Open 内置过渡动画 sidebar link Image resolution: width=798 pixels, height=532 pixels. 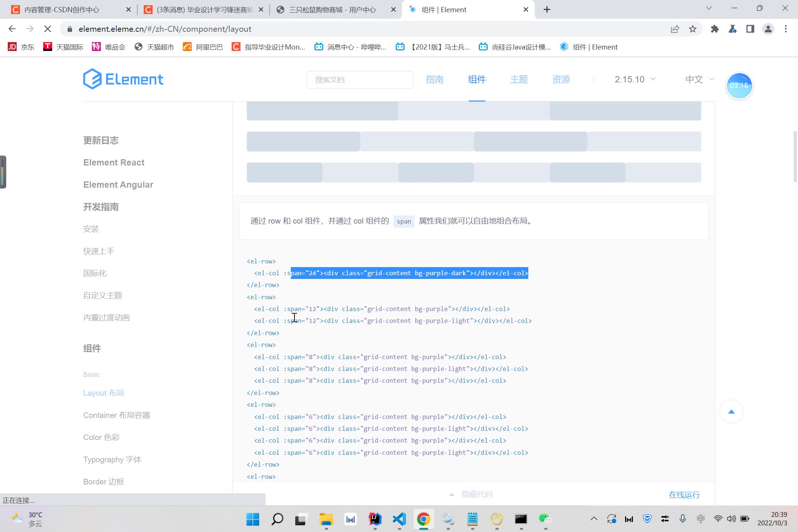click(x=106, y=318)
